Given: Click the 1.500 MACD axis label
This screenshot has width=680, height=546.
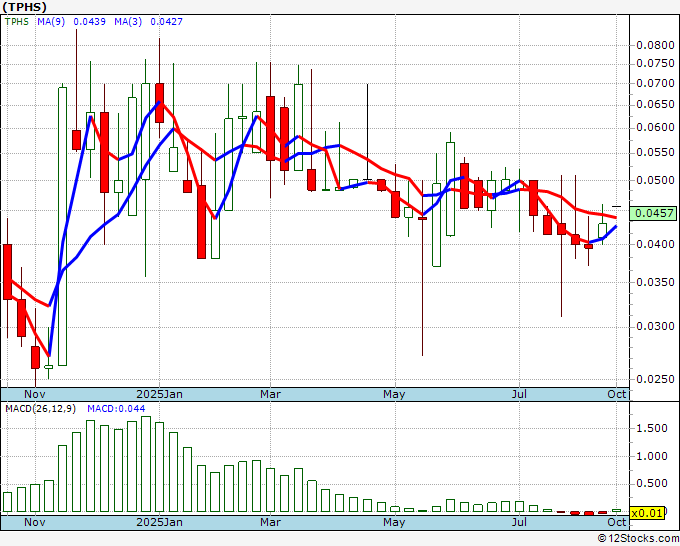Looking at the screenshot, I should click(651, 428).
